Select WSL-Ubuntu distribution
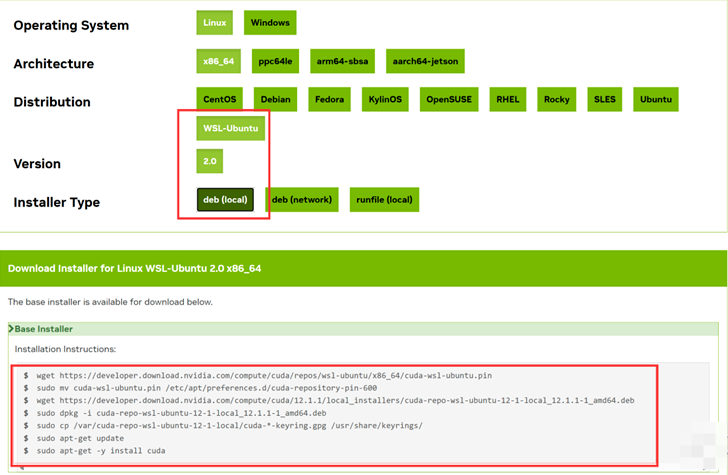This screenshot has width=728, height=475. [231, 128]
